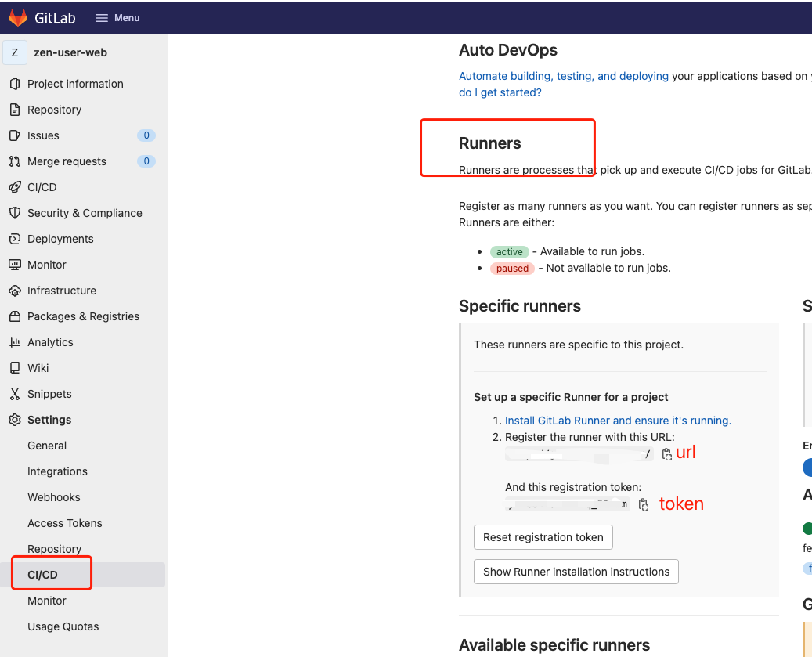The height and width of the screenshot is (657, 812).
Task: Click Show Runner installation instructions button
Action: (x=576, y=572)
